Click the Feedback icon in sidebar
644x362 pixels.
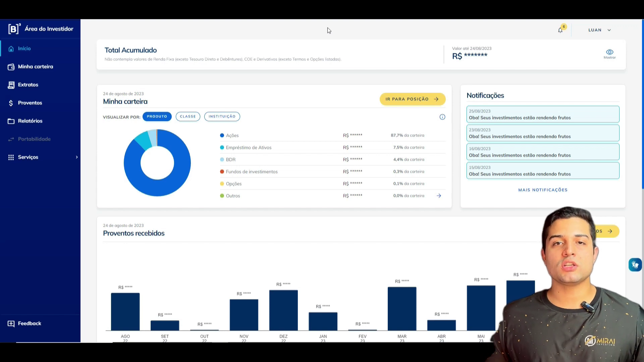(11, 323)
